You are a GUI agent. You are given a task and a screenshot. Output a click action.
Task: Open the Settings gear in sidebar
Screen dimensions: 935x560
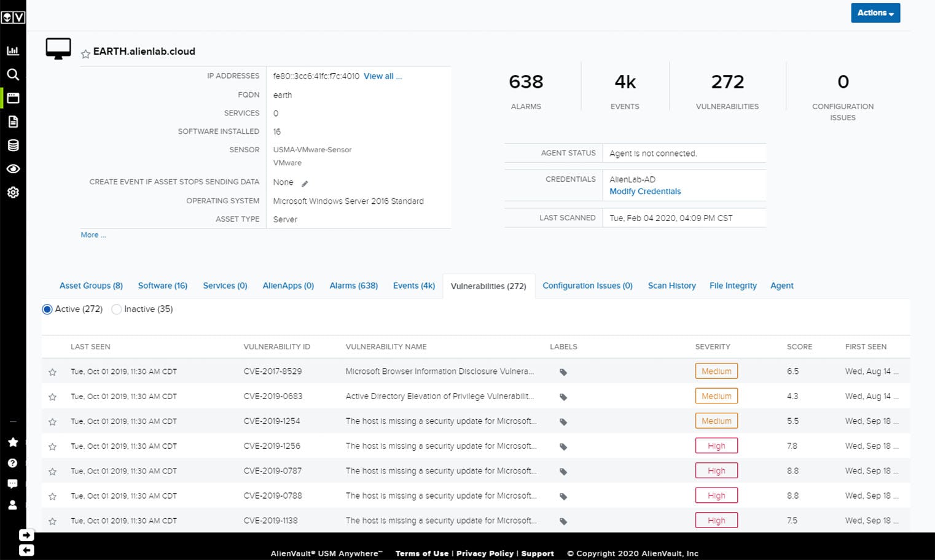click(13, 192)
